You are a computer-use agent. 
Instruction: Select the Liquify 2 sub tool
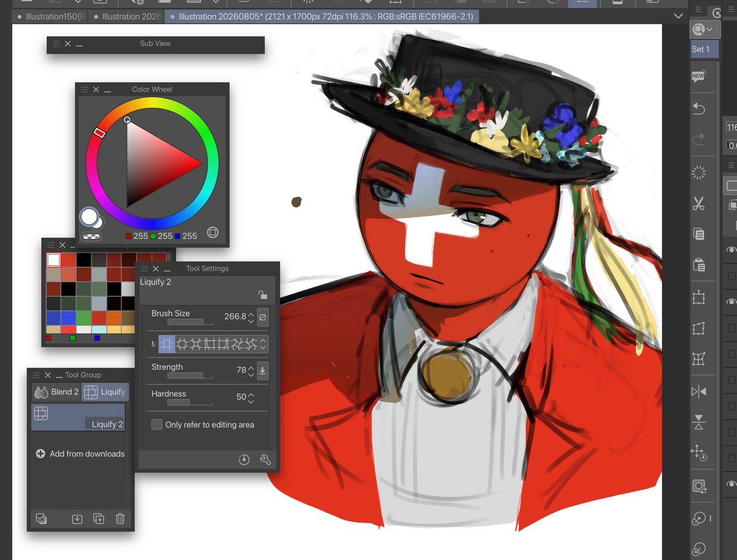pyautogui.click(x=78, y=417)
